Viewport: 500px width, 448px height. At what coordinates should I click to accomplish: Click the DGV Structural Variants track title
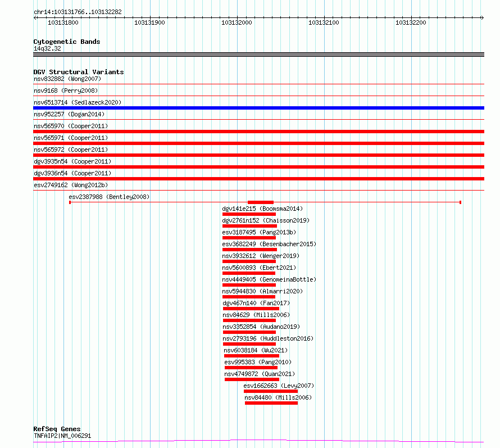tap(79, 72)
